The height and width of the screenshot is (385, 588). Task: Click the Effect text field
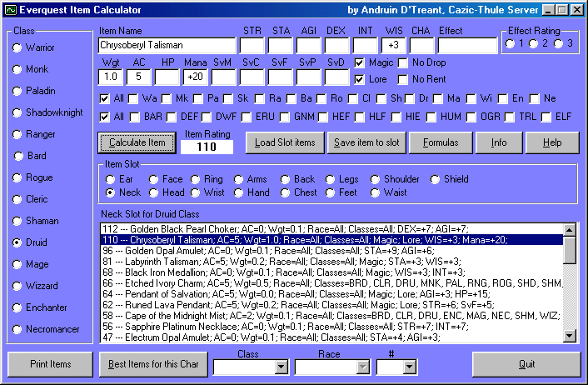click(x=467, y=45)
